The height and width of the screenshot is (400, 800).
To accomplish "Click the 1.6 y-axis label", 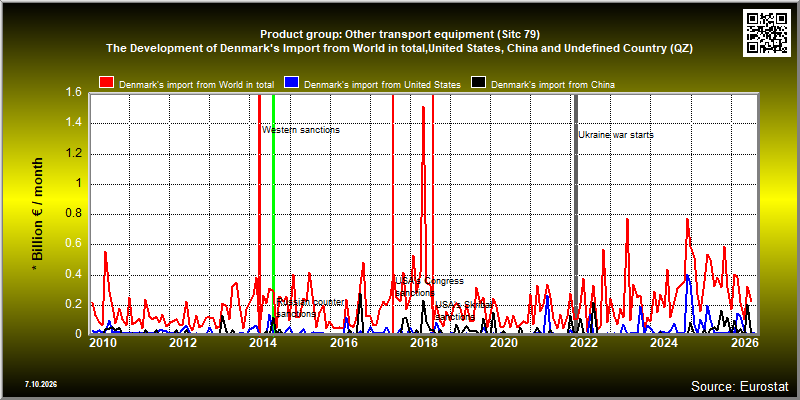I will click(x=75, y=93).
